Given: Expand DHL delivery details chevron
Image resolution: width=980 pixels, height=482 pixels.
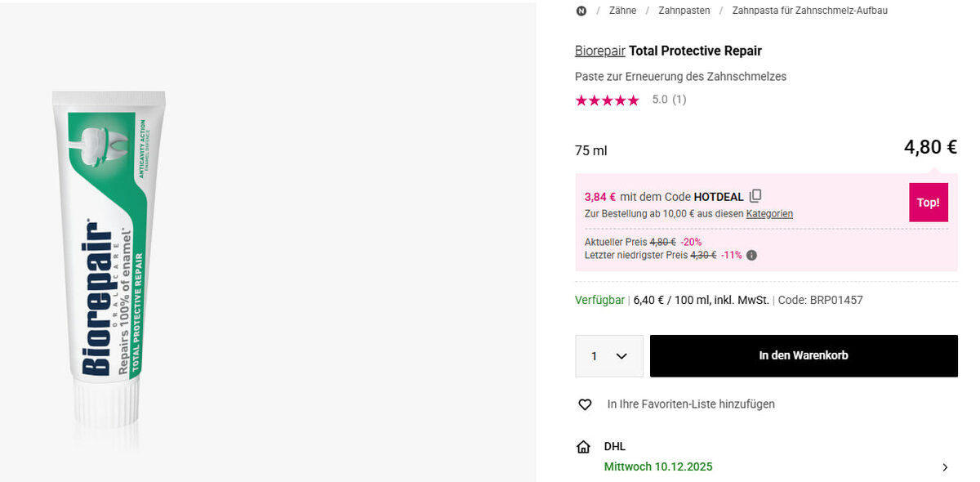Looking at the screenshot, I should [x=945, y=467].
